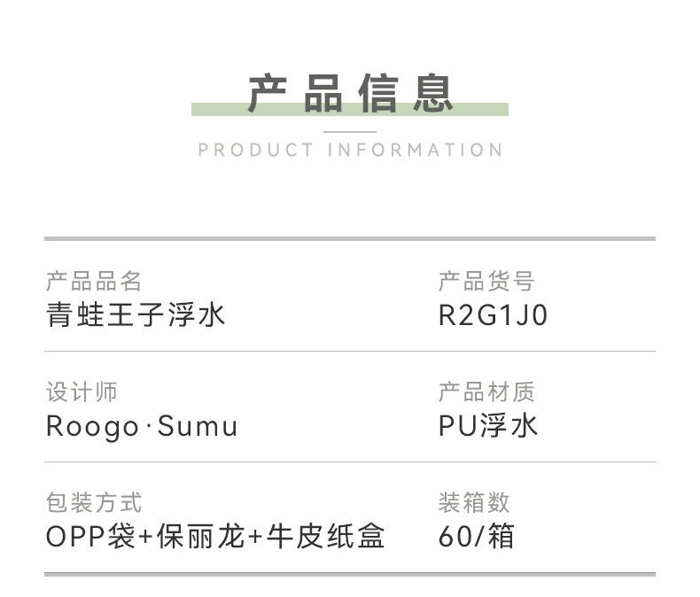
Task: Click the thick gray divider above 产品品名
Action: click(350, 238)
